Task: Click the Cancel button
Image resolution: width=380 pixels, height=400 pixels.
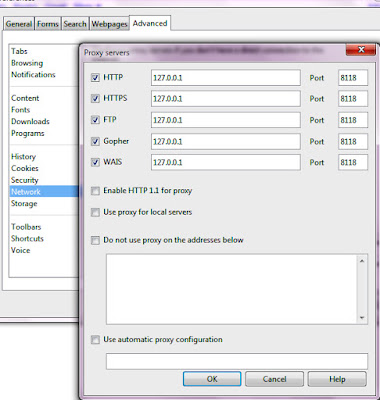Action: pos(274,379)
